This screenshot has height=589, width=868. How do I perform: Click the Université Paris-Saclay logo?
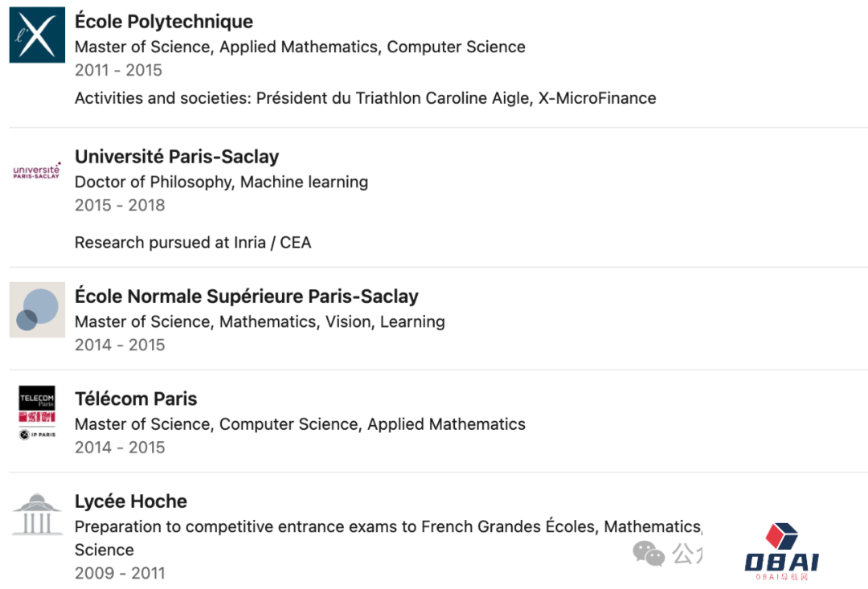(37, 170)
